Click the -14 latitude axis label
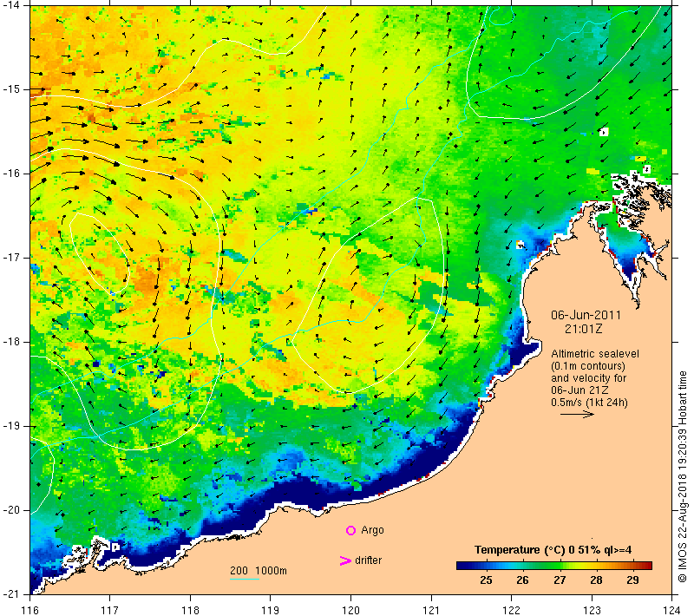Viewport: 694px width, 616px height. click(11, 5)
